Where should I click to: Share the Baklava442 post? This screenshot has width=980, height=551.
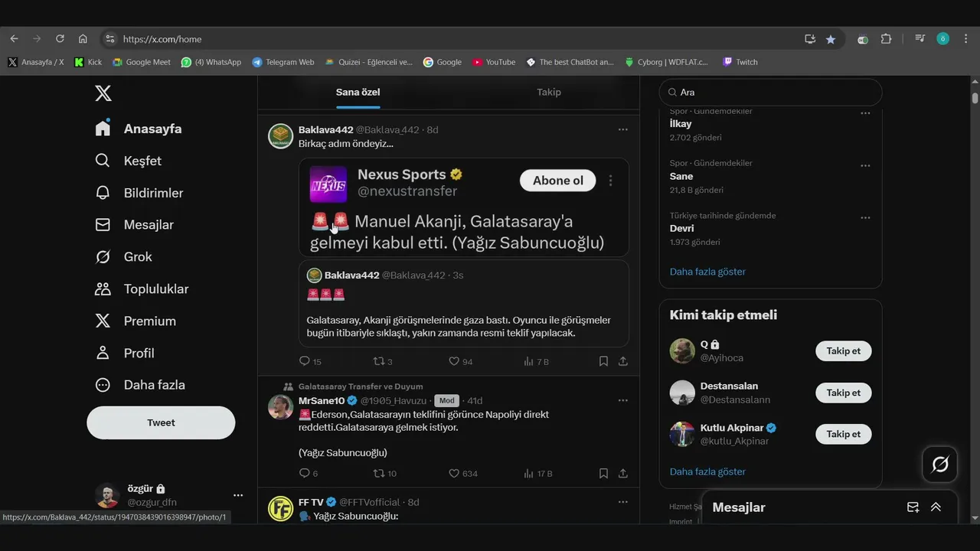coord(623,361)
